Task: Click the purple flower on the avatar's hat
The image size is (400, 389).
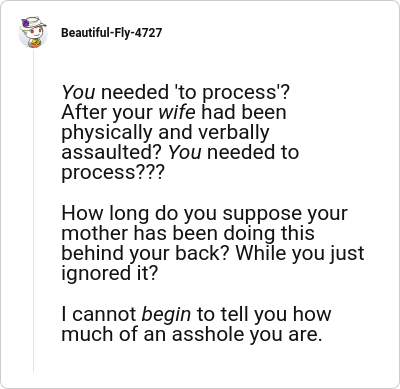Action: [25, 23]
